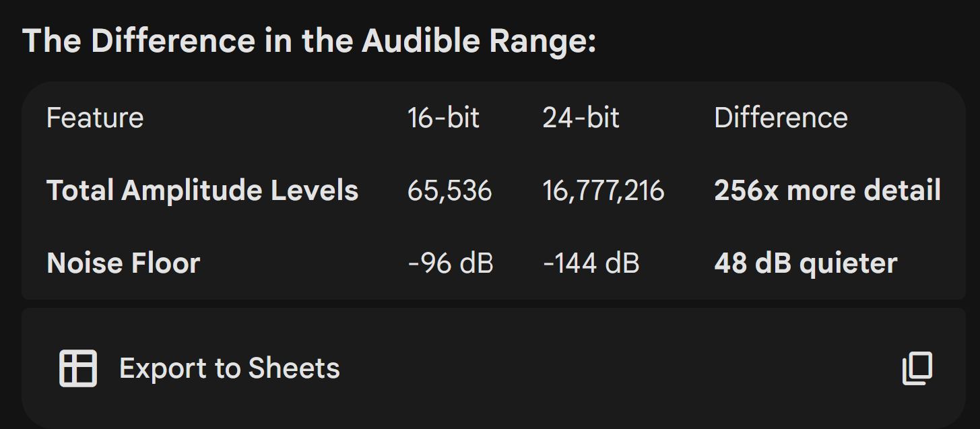980x429 pixels.
Task: Click the Difference column header in table
Action: 781,118
